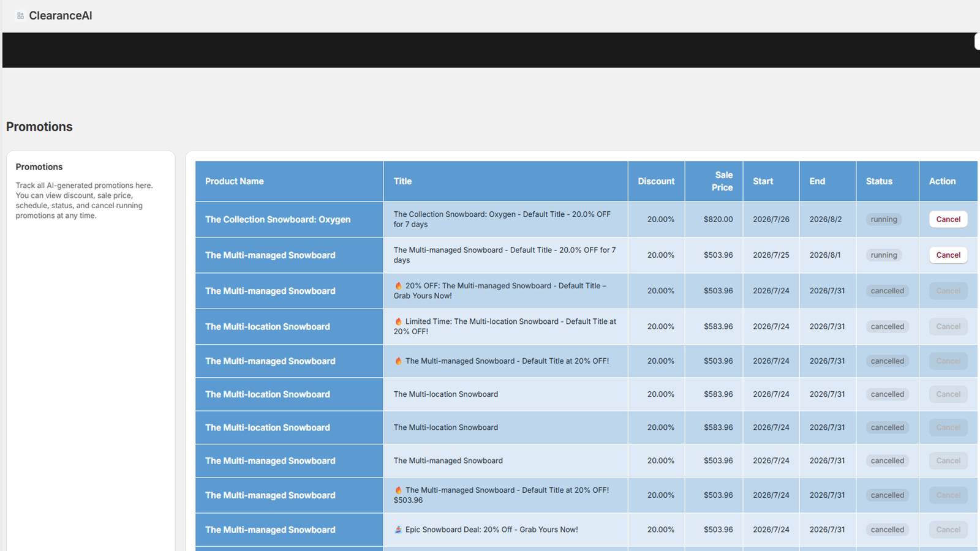Click product name in Epic Snowboard Deal row
980x551 pixels.
(270, 530)
